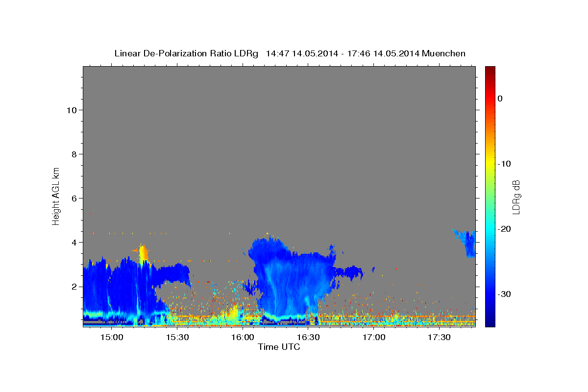Click the colorbar value label 0

tap(500, 98)
